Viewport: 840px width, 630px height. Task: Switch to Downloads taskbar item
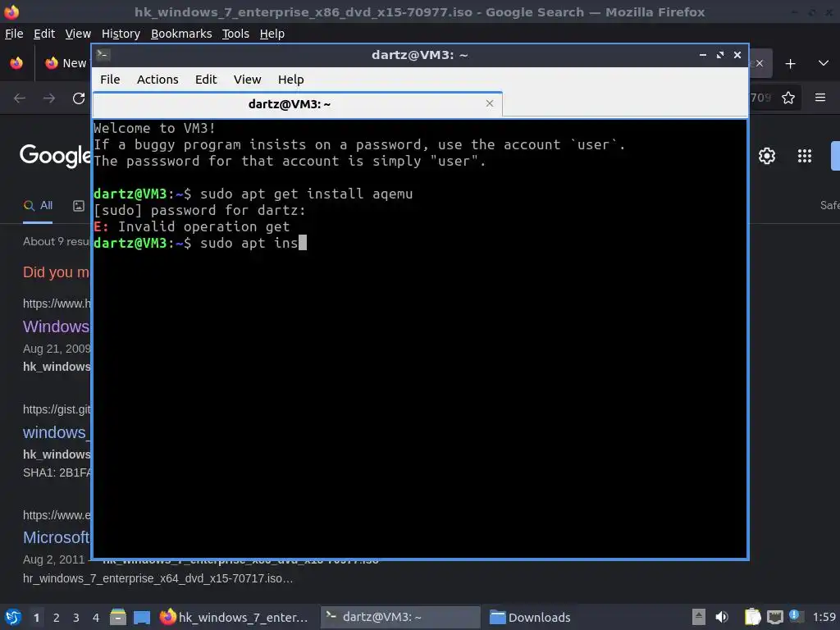pyautogui.click(x=529, y=617)
